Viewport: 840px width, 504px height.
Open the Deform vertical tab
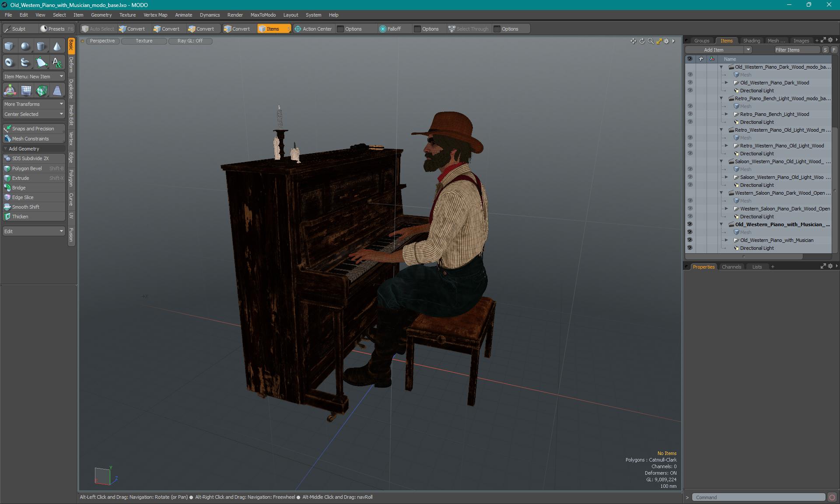pos(71,65)
